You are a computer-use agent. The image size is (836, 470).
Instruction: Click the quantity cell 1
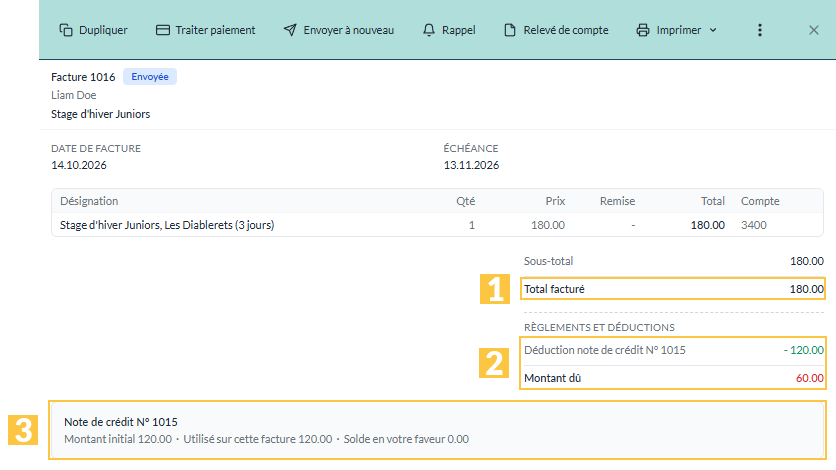[x=472, y=225]
